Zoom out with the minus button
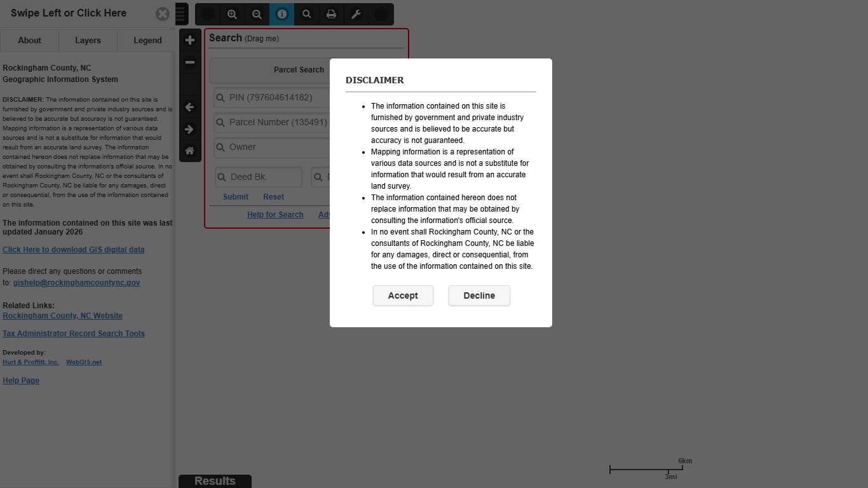868x488 pixels. click(190, 62)
